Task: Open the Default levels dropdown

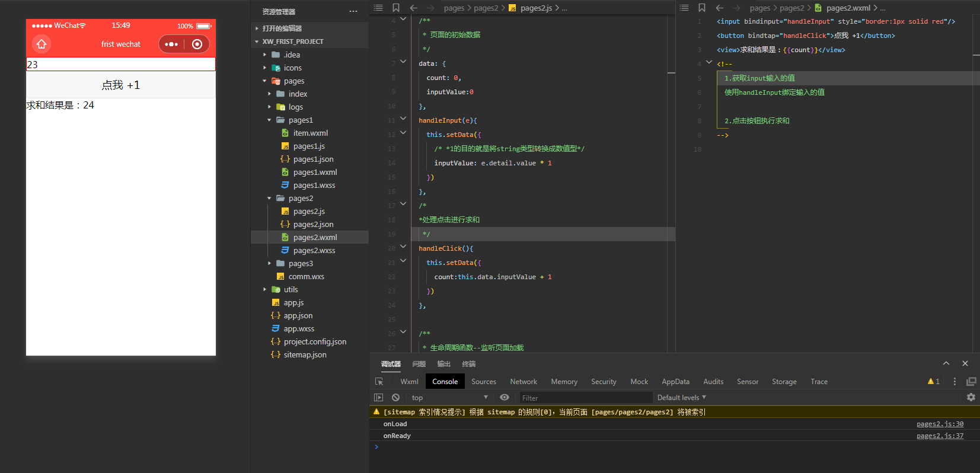Action: pyautogui.click(x=681, y=398)
